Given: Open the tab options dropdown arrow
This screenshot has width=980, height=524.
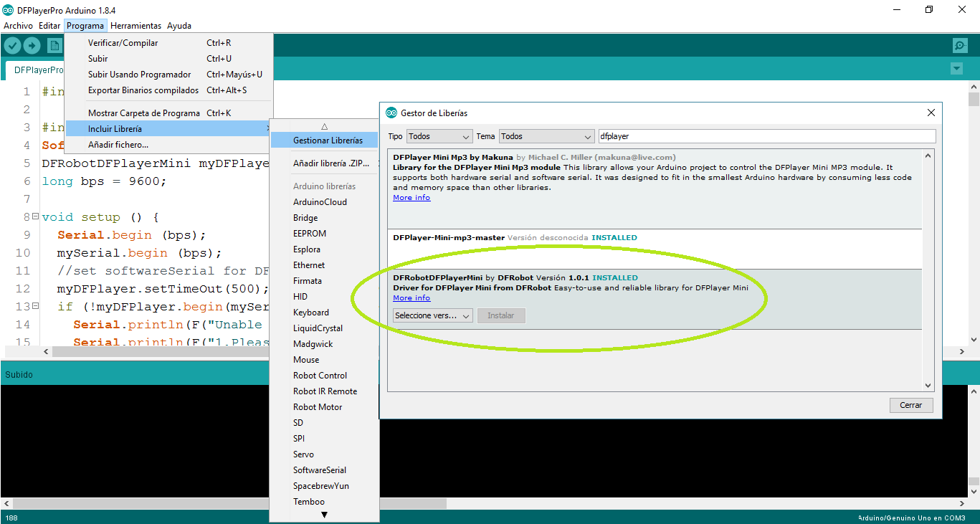Looking at the screenshot, I should 956,69.
